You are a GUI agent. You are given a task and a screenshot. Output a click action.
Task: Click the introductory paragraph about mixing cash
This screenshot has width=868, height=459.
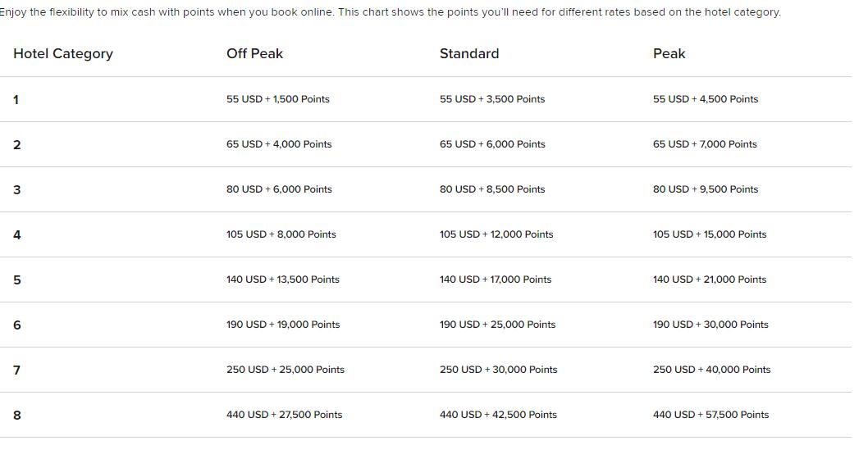pyautogui.click(x=391, y=12)
